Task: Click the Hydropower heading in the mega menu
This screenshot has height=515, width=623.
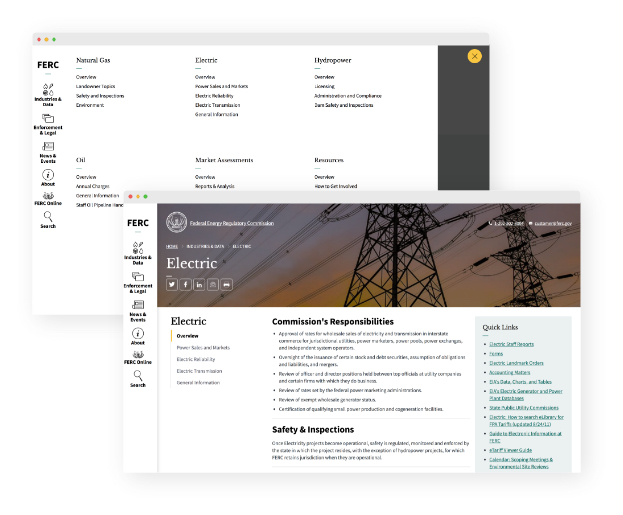Action: 333,60
